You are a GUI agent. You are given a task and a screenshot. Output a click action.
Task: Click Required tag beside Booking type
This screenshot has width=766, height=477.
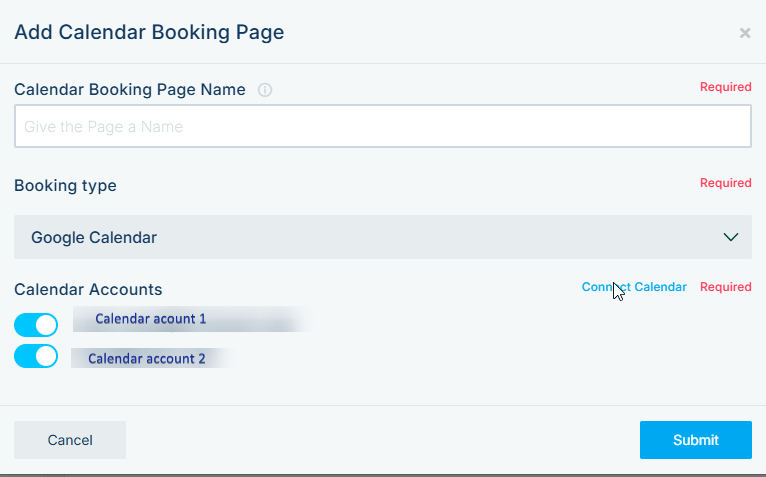725,183
